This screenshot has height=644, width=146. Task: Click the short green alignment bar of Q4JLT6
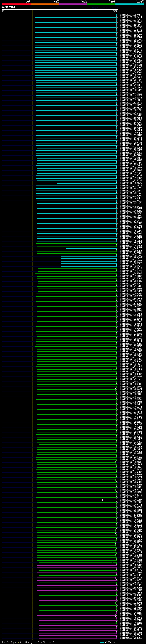tap(92, 249)
